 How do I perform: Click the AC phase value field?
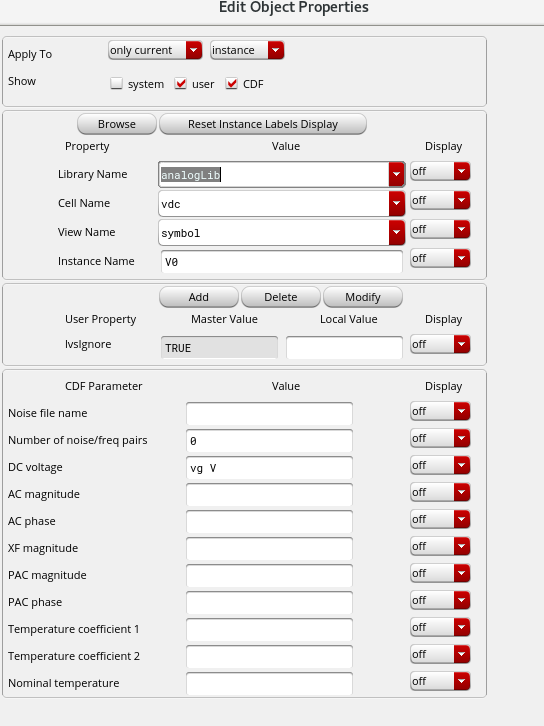(x=269, y=521)
